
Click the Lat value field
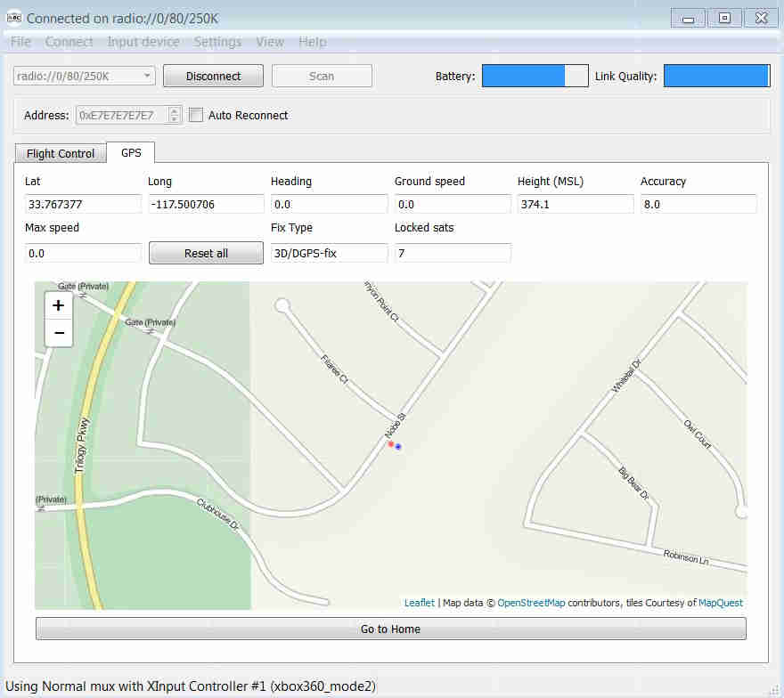83,204
